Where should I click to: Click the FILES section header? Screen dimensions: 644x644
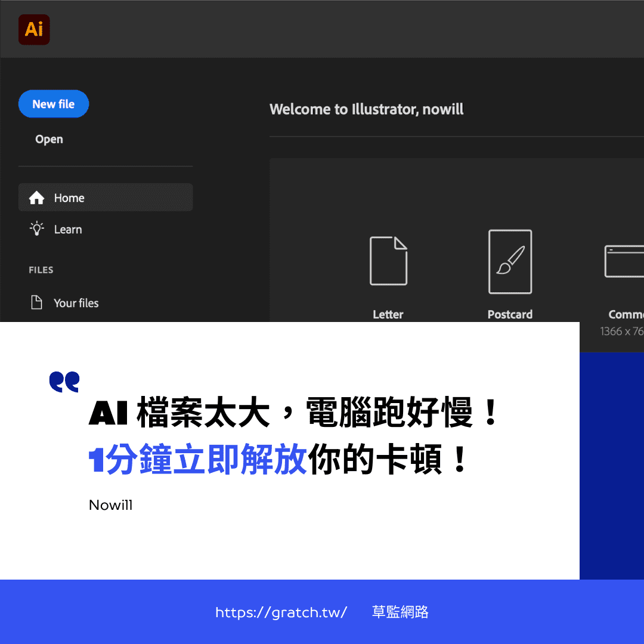pos(41,270)
